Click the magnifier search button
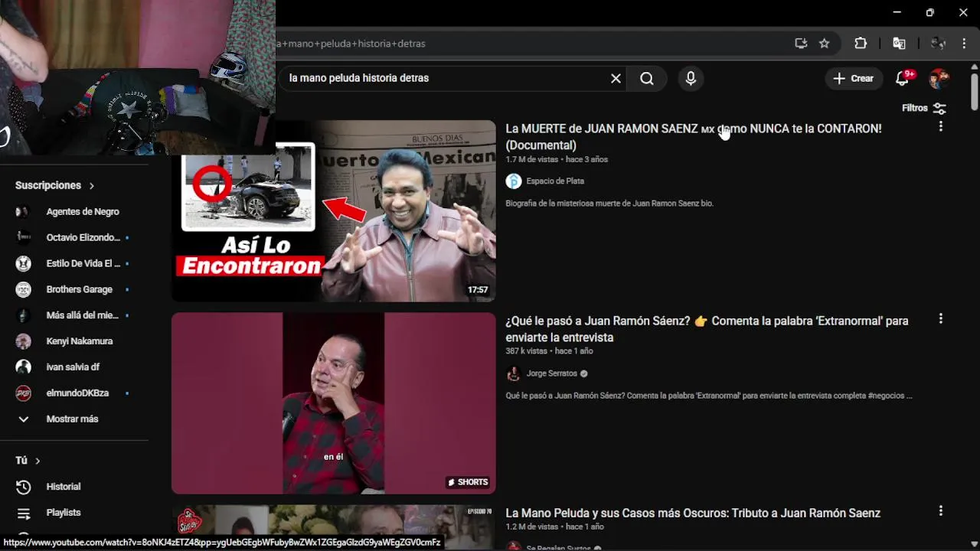This screenshot has width=980, height=551. (x=647, y=78)
